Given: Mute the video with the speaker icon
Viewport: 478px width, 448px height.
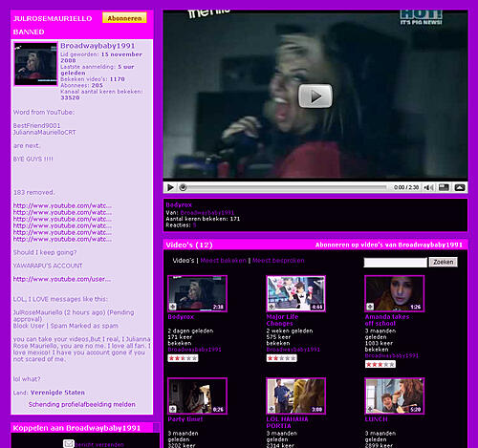Looking at the screenshot, I should click(x=428, y=187).
